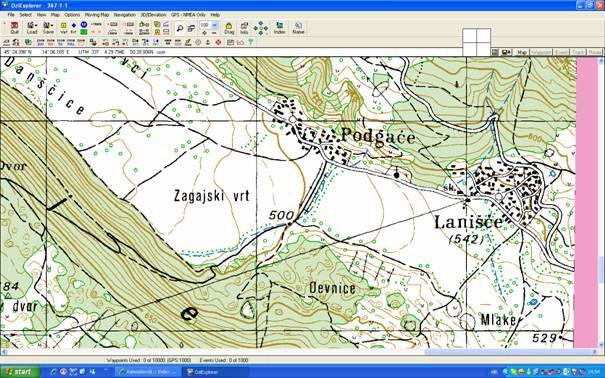Viewport: 605px width, 378px height.
Task: Activate the Drag map tool
Action: (229, 28)
